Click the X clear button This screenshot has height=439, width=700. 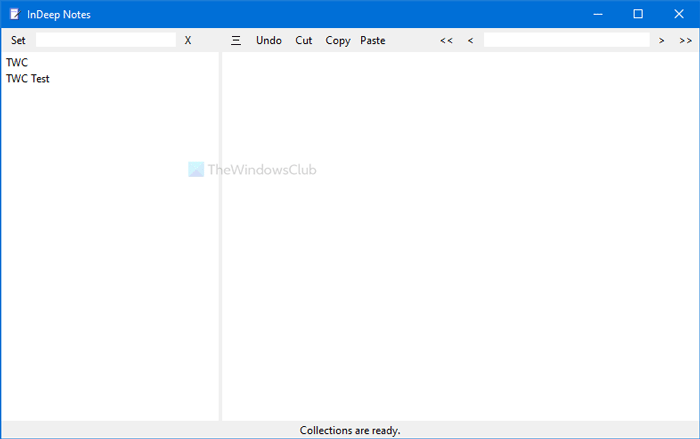[188, 40]
